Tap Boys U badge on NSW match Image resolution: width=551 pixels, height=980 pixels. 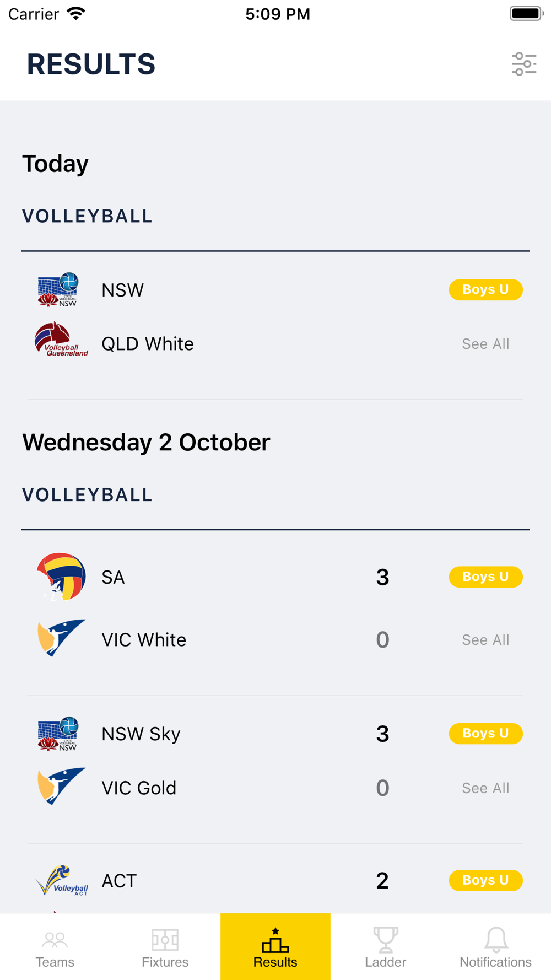coord(485,289)
